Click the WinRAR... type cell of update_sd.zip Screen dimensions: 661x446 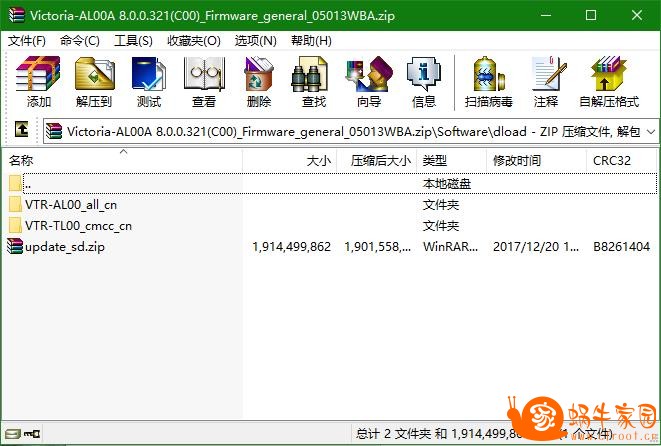pos(450,247)
